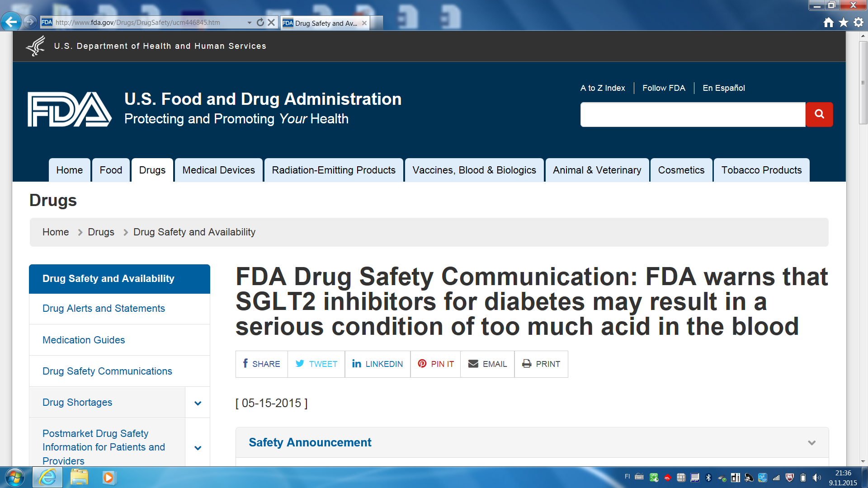Click Drug Safety and Availability breadcrumb

click(194, 232)
